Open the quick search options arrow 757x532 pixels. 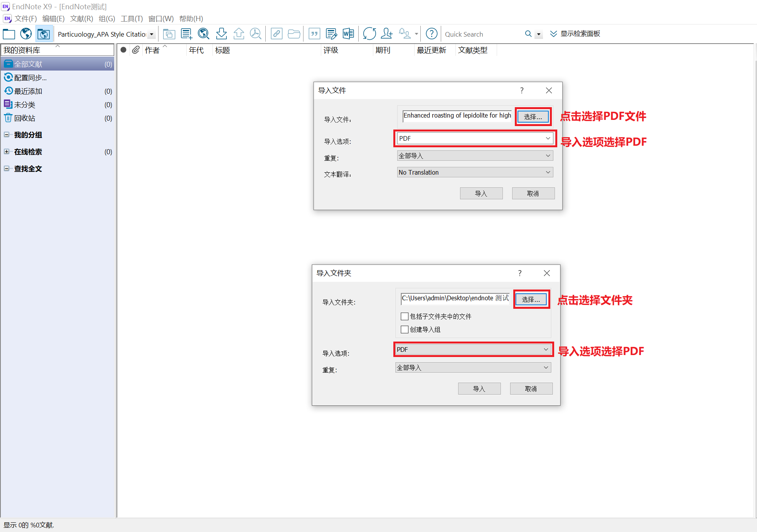point(539,34)
